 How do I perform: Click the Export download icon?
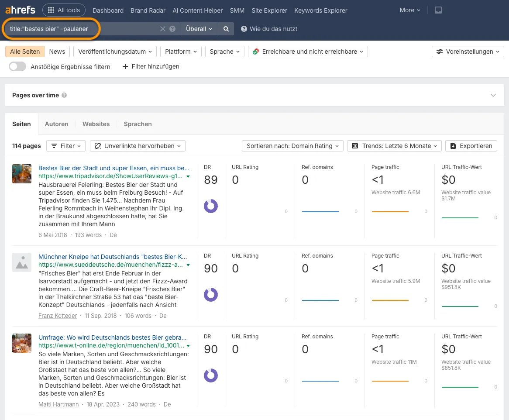tap(453, 146)
